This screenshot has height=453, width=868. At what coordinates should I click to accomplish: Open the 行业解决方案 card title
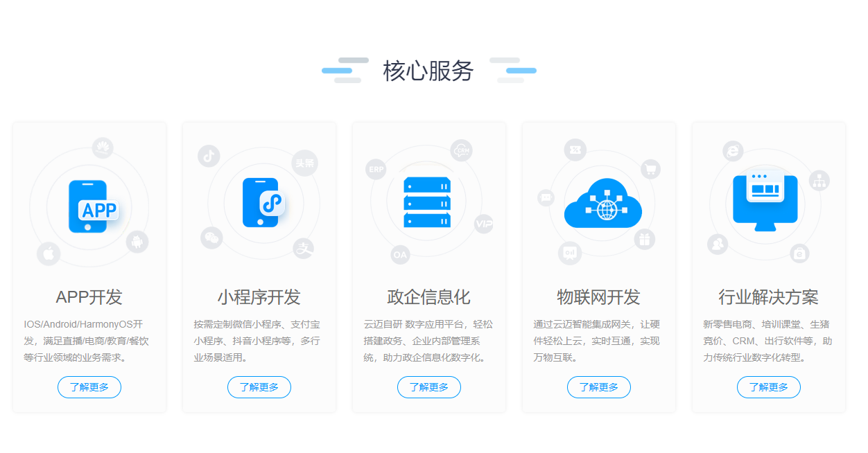[769, 297]
